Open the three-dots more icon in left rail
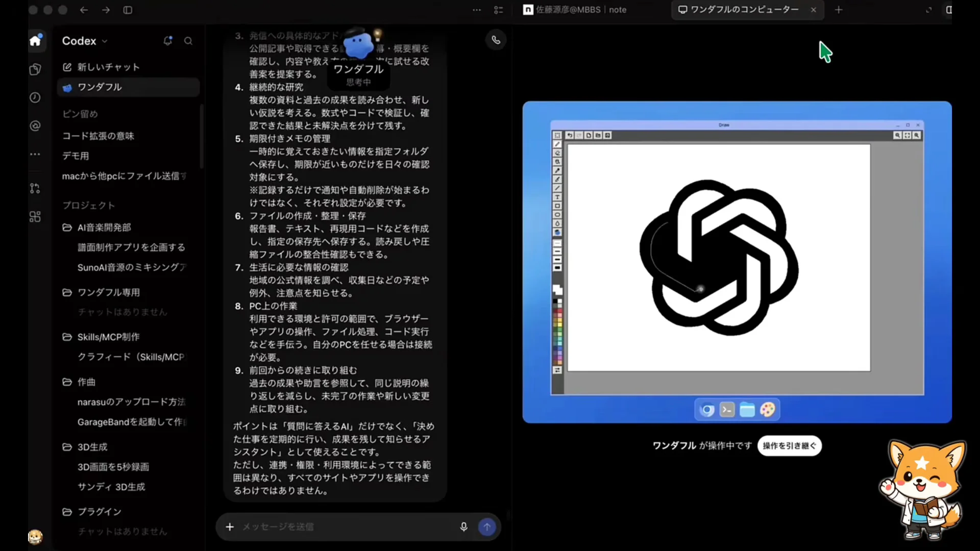 (x=35, y=154)
